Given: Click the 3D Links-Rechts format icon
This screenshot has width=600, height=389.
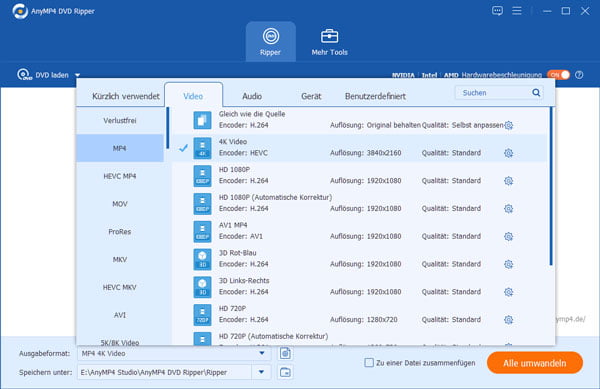Looking at the screenshot, I should (x=202, y=287).
